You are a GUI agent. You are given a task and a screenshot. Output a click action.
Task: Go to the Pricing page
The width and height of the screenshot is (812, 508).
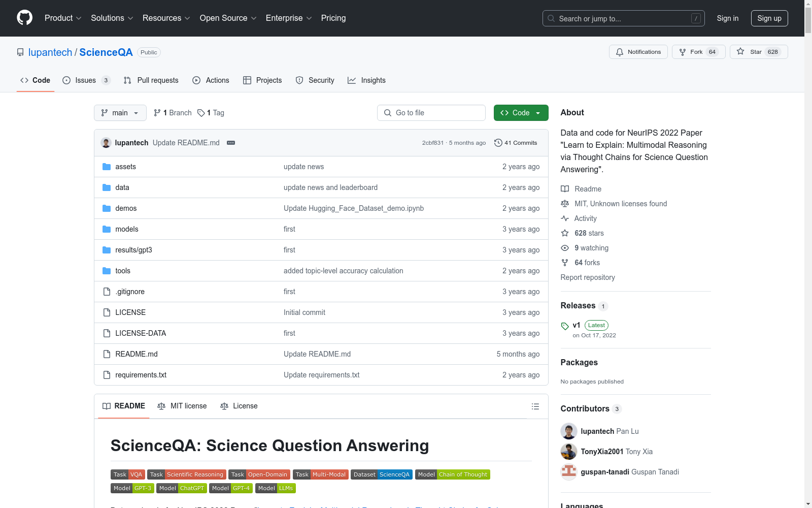tap(333, 18)
